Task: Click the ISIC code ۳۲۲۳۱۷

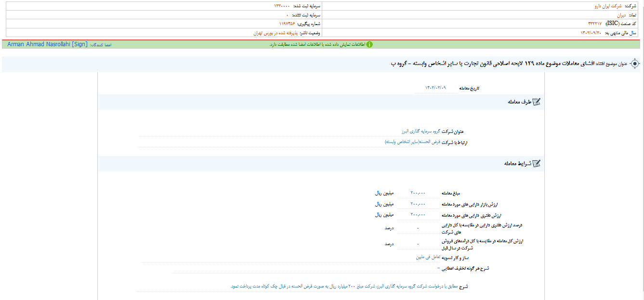Action: click(x=594, y=23)
